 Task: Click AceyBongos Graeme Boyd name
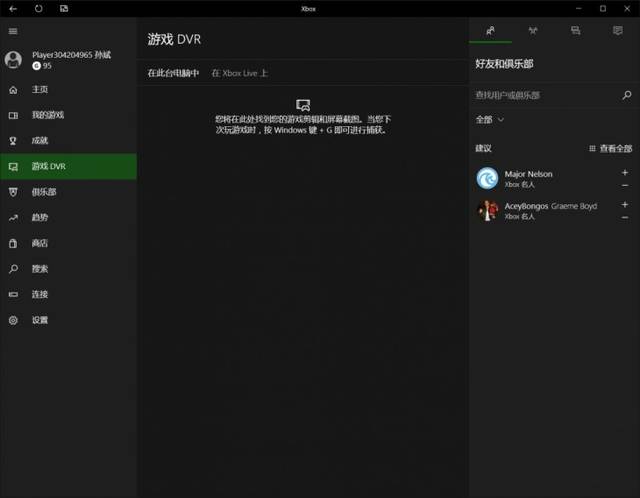(x=551, y=206)
